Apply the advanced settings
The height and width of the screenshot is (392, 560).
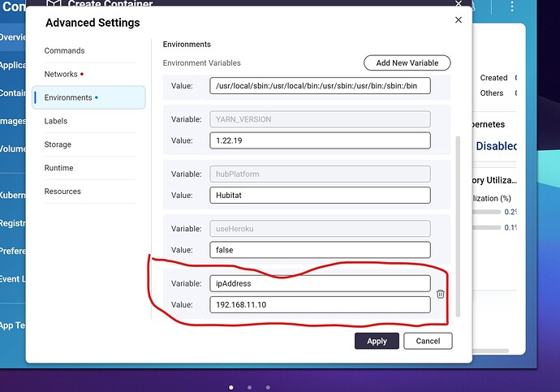click(x=377, y=341)
